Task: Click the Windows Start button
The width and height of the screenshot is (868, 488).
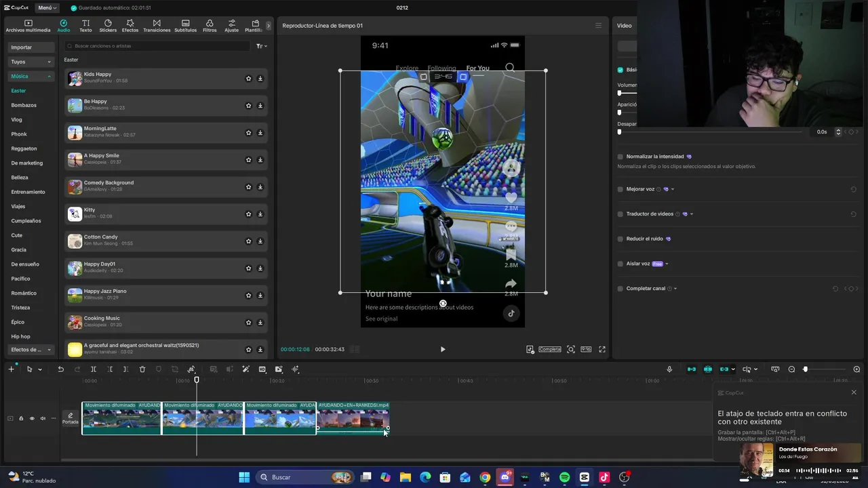Action: coord(244,477)
